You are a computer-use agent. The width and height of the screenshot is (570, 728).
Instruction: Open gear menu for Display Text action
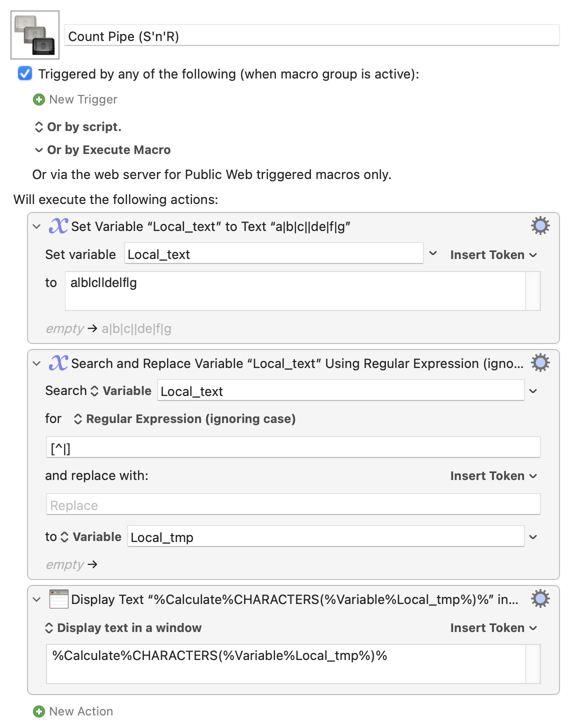540,599
